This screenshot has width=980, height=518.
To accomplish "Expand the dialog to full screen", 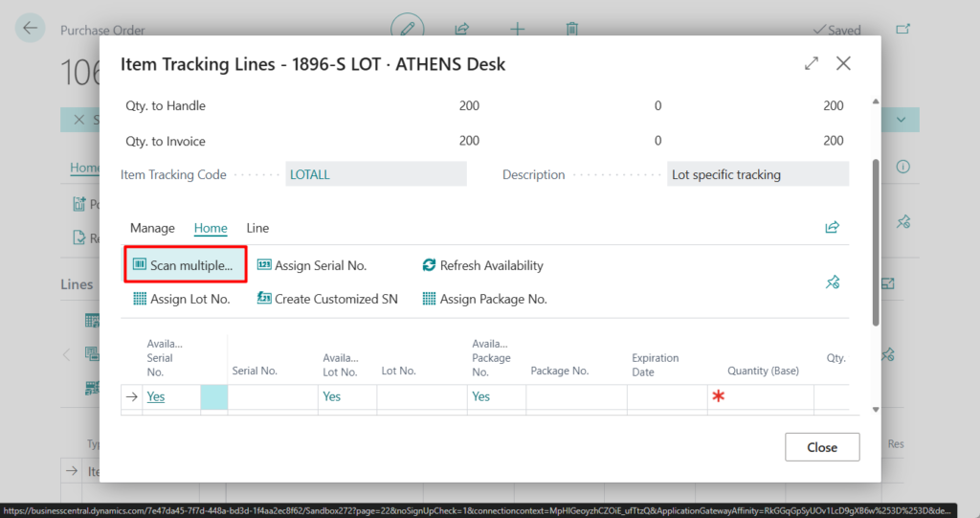I will 812,64.
